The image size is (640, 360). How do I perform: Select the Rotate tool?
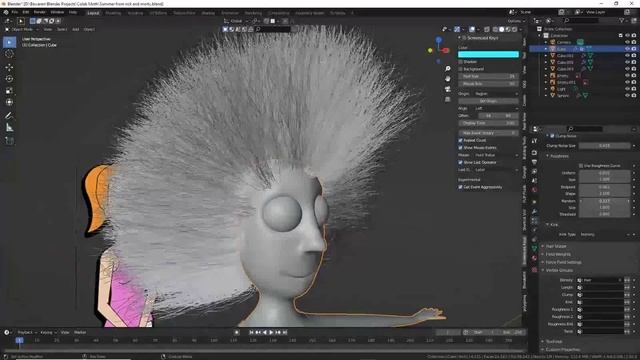[x=9, y=79]
